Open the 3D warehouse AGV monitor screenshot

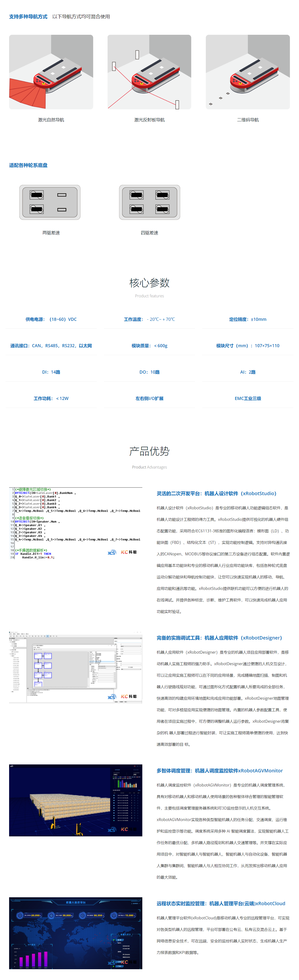(x=76, y=800)
